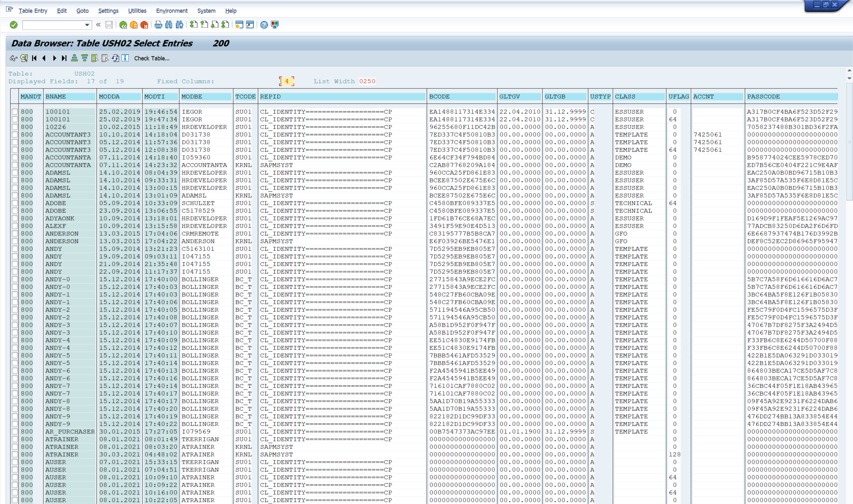Click the Fixed Columns input field
The height and width of the screenshot is (504, 853).
(286, 81)
